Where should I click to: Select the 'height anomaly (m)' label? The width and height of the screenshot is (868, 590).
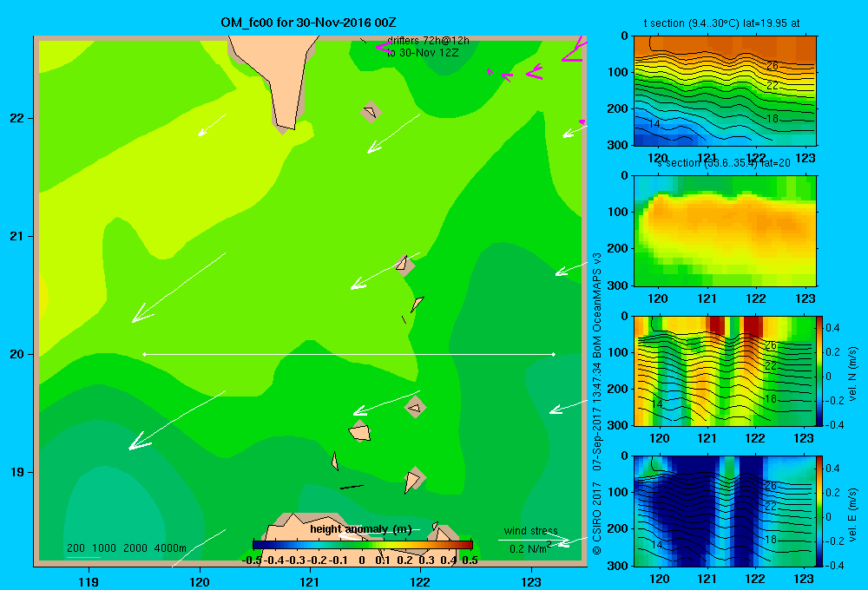point(361,529)
